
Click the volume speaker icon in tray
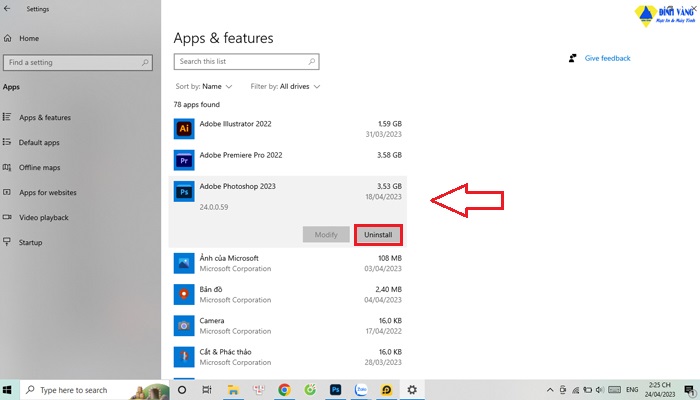pos(600,390)
